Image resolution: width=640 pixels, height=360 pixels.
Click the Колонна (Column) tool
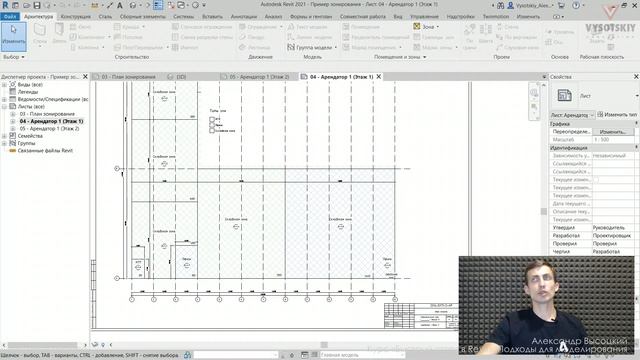click(84, 47)
